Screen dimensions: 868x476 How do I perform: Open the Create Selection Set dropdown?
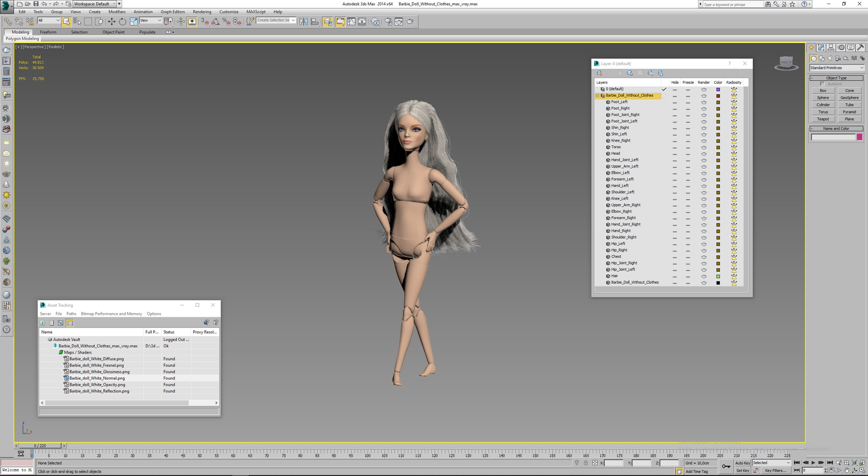coord(276,20)
